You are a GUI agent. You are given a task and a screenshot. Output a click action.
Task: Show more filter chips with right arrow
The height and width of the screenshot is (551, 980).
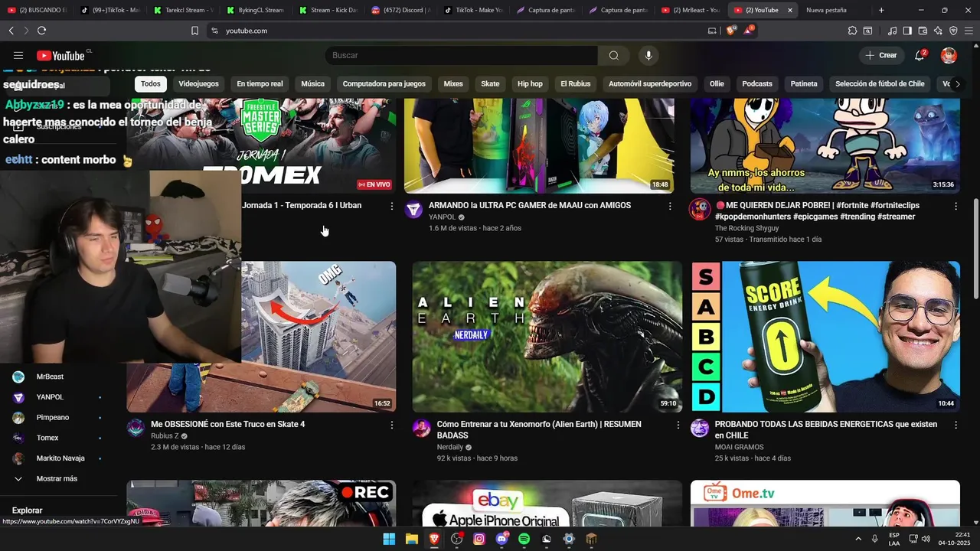click(957, 83)
